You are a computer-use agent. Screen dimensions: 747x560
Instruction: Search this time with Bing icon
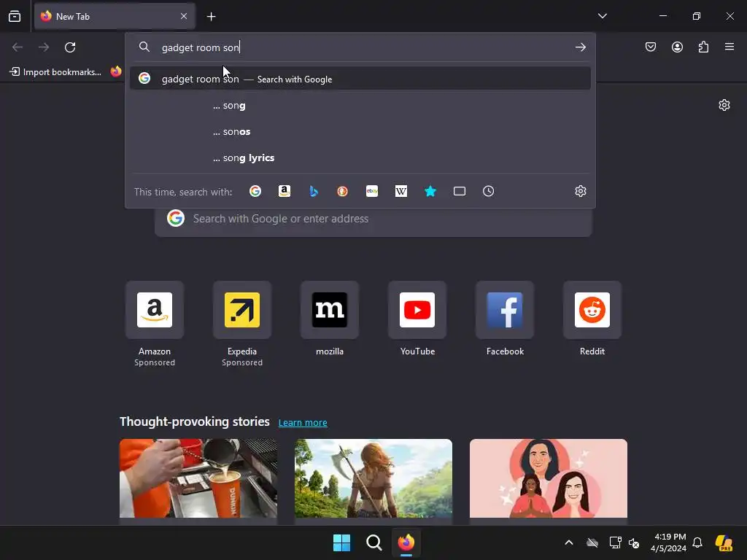[x=314, y=192]
